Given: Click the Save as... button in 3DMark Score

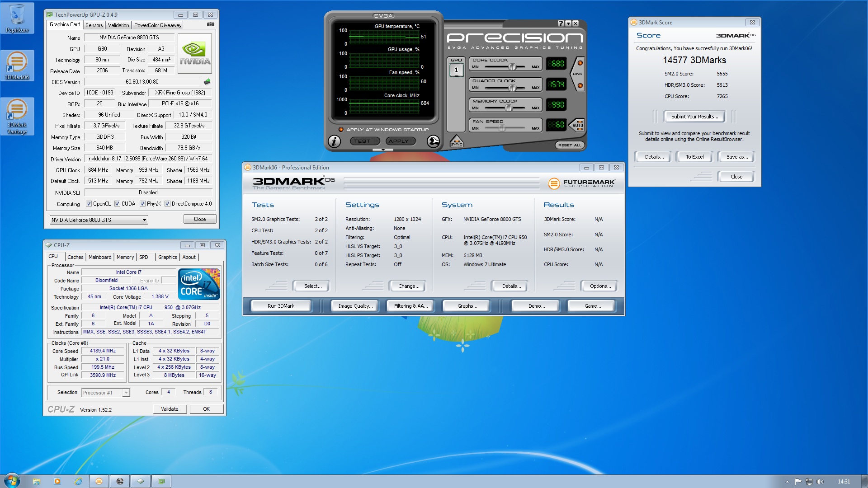Looking at the screenshot, I should tap(737, 157).
